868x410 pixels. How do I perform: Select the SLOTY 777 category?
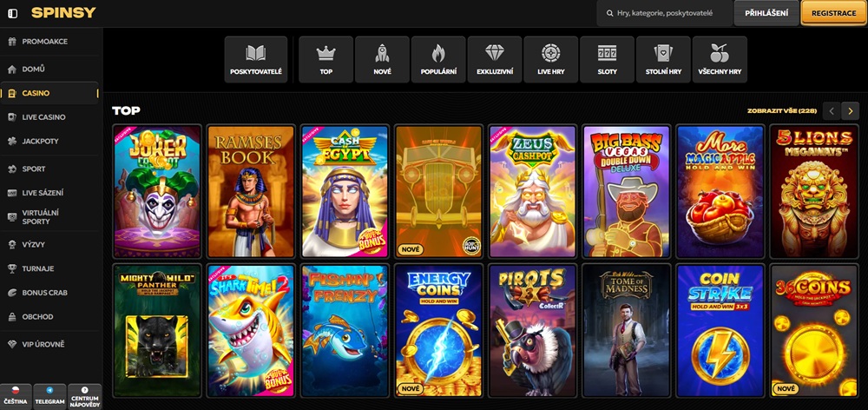[x=608, y=59]
